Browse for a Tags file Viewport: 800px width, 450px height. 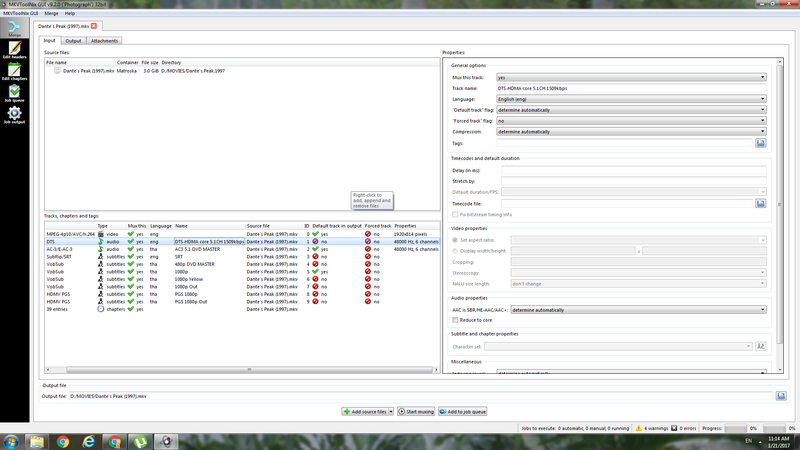tap(760, 143)
